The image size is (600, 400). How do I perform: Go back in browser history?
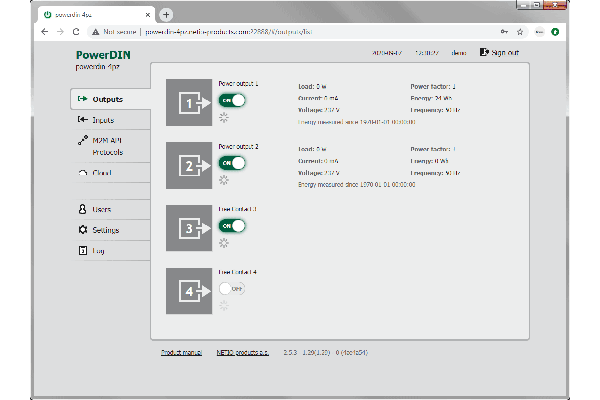45,32
